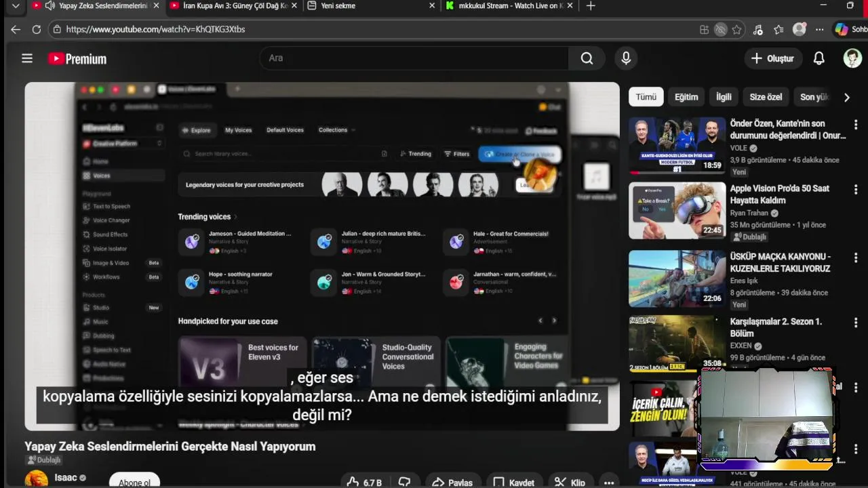The image size is (868, 488).
Task: Open the browser favorites list icon
Action: click(x=778, y=29)
